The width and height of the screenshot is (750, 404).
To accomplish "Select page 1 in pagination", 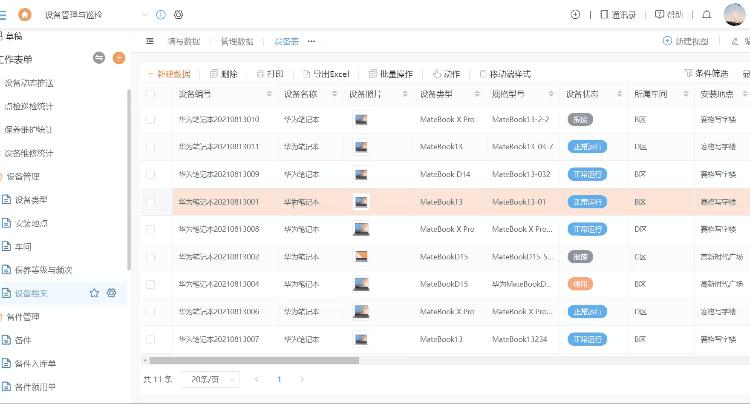I will (279, 380).
